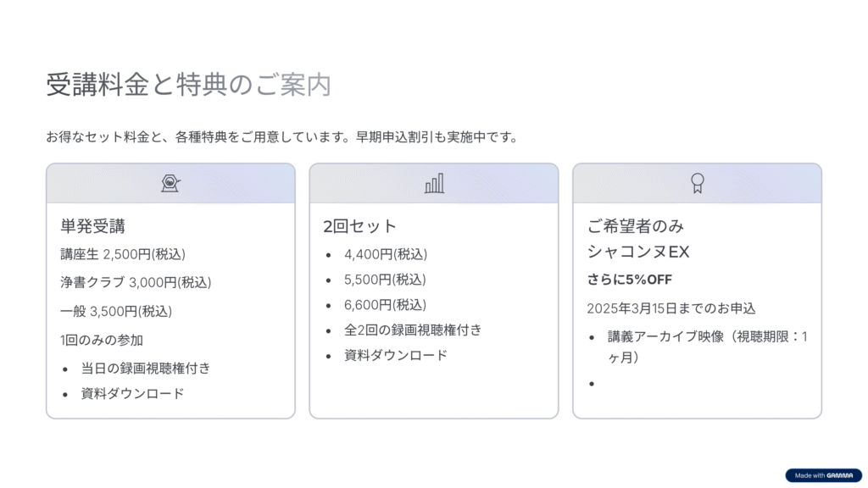Click the 全2回の録画視聴権付き bullet
The image size is (868, 488).
[x=413, y=330]
